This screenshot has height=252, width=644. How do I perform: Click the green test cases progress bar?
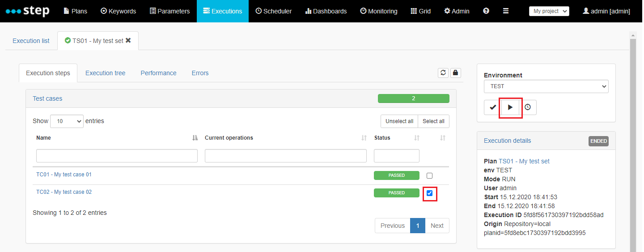pyautogui.click(x=414, y=98)
